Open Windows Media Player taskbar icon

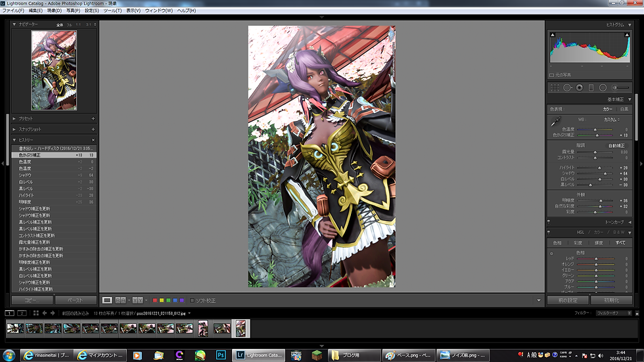(x=137, y=355)
